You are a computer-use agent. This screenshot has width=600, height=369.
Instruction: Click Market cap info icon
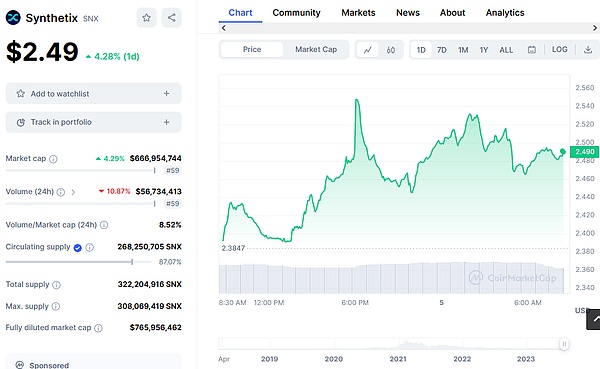tap(53, 159)
